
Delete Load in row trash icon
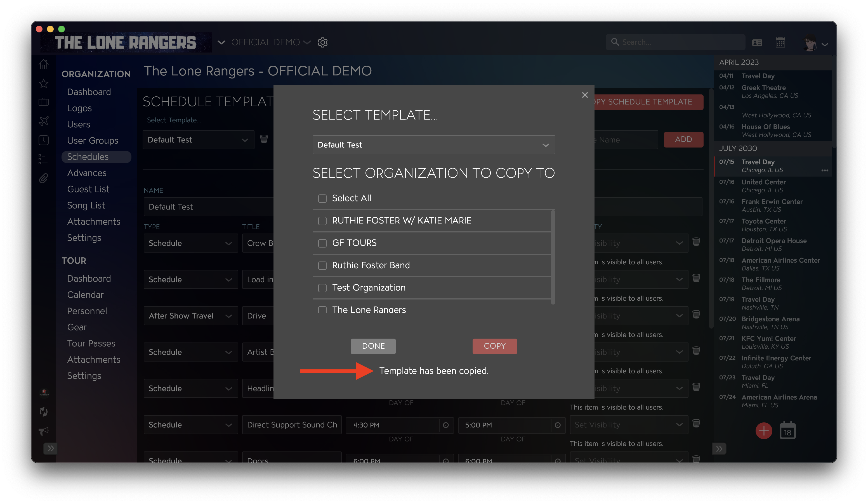[696, 278]
